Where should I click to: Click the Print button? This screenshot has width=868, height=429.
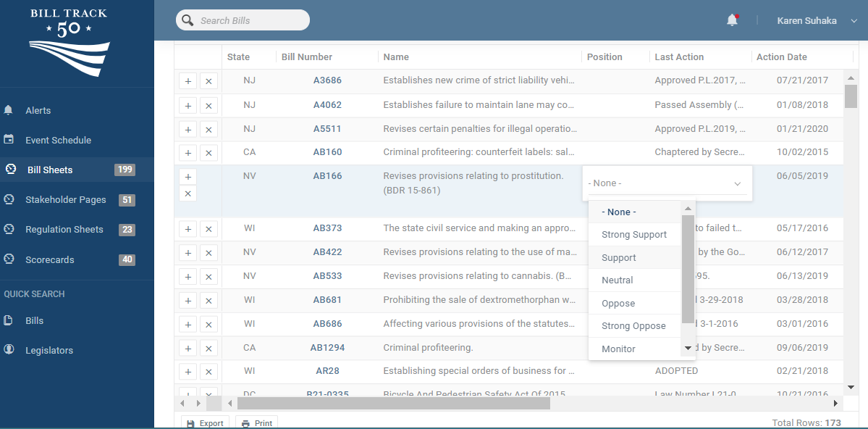(256, 423)
